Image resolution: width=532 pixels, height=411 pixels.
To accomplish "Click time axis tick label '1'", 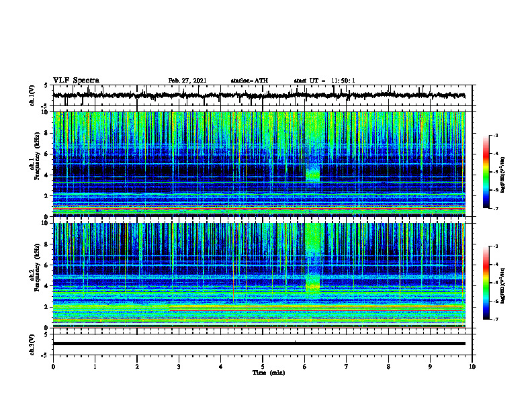I will pos(95,367).
